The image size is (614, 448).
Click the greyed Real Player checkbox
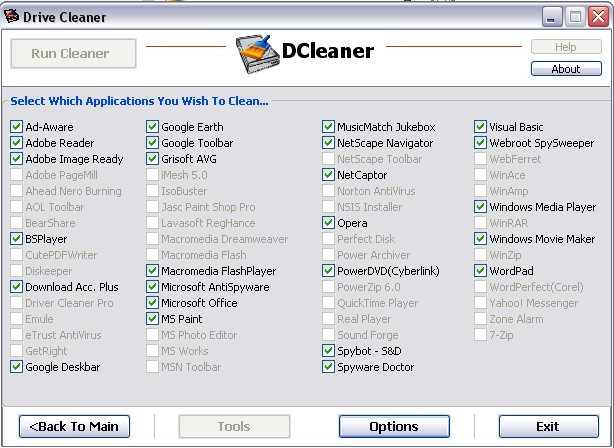(x=328, y=318)
